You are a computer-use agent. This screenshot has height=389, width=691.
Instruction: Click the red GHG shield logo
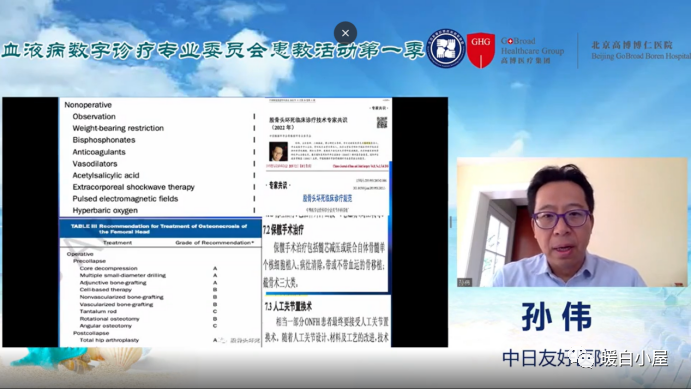tap(480, 50)
